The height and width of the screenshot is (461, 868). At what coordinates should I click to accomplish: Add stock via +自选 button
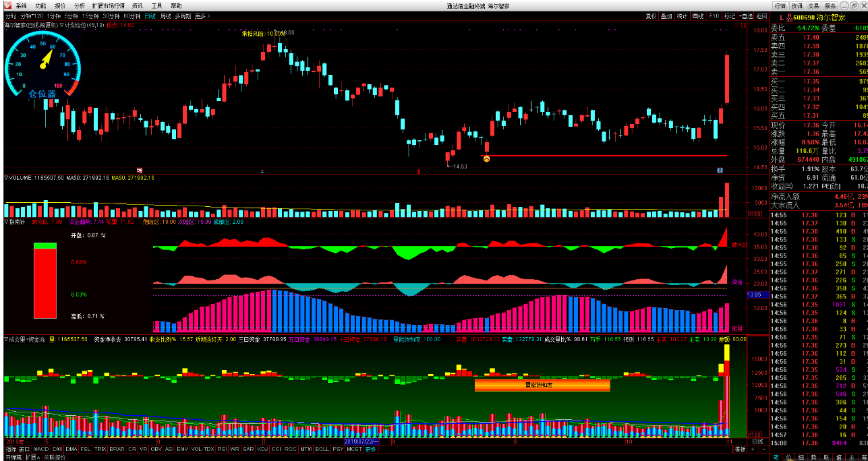point(746,16)
